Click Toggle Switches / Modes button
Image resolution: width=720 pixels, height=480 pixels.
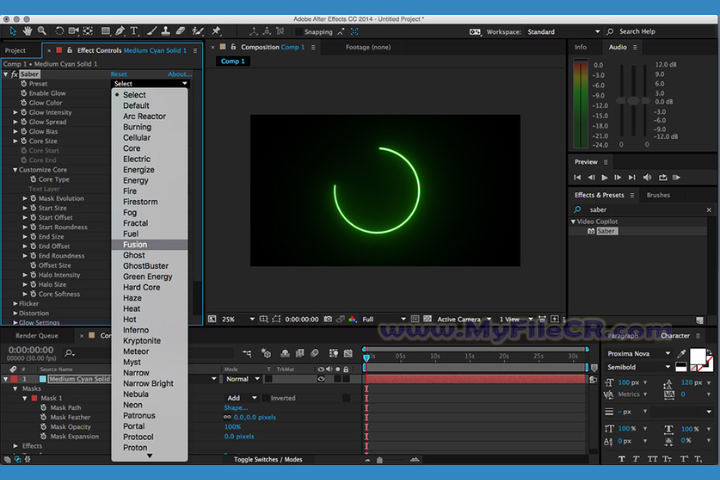click(x=268, y=458)
